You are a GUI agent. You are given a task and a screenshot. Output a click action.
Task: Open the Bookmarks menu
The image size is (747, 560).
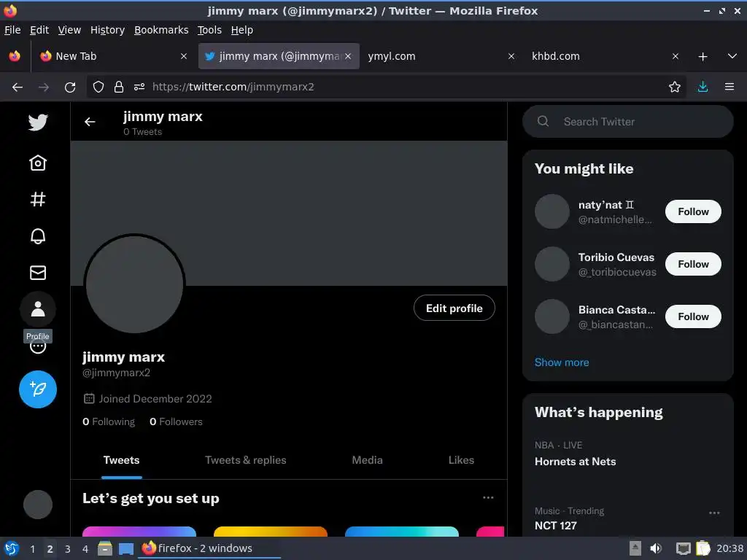161,30
